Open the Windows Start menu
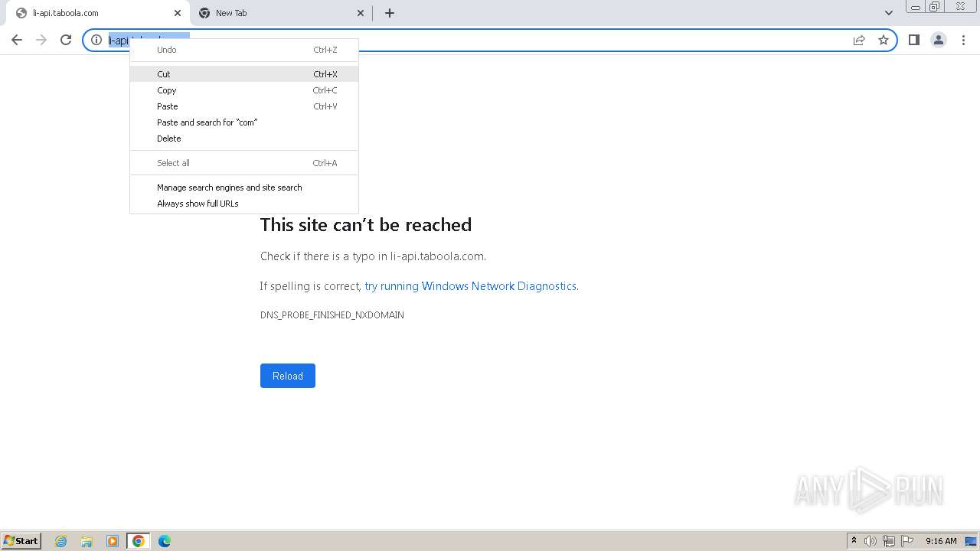The width and height of the screenshot is (980, 551). click(x=21, y=540)
